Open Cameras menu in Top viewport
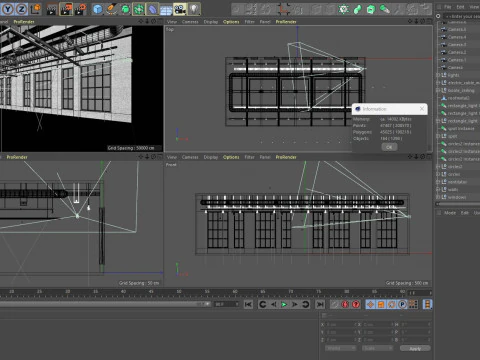Screen dimensions: 480x360 coord(190,21)
